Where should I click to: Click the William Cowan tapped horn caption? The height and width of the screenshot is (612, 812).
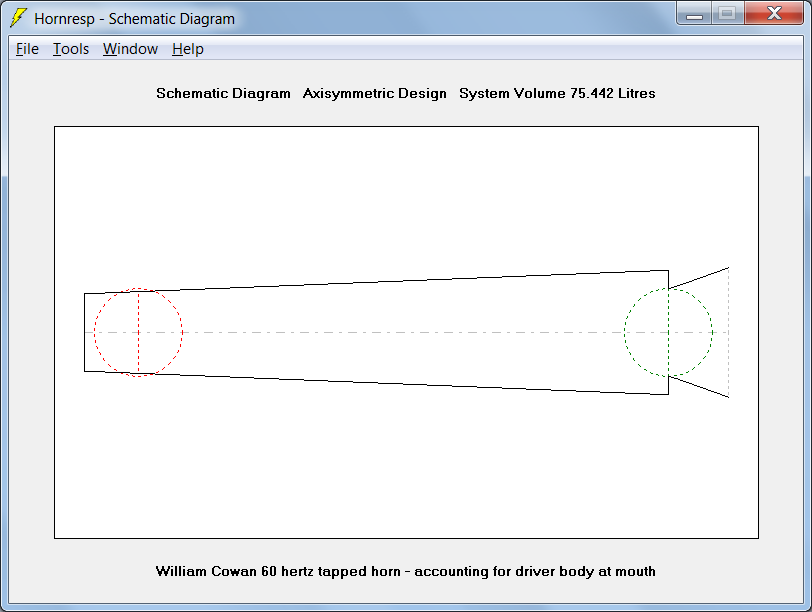click(405, 571)
